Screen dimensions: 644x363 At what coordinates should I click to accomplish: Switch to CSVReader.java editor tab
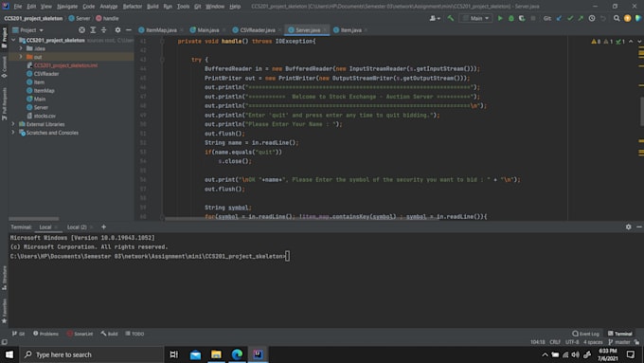(x=257, y=30)
